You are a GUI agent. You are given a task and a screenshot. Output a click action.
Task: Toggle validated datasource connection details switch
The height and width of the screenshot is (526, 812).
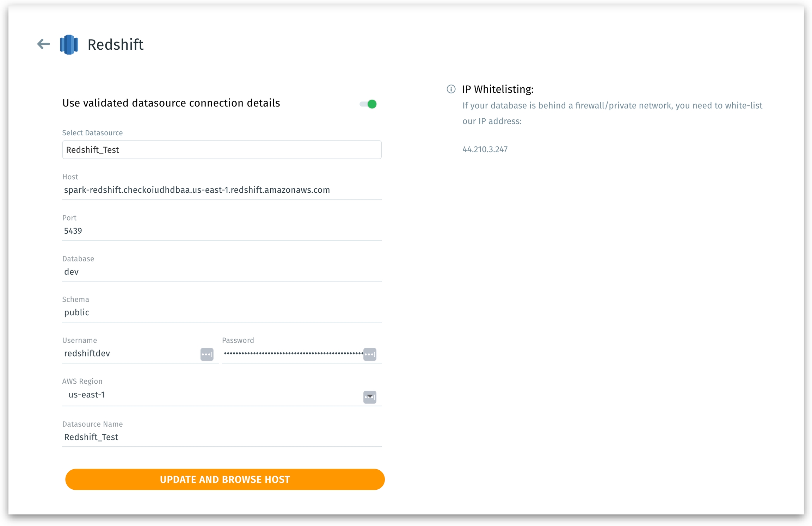point(368,104)
